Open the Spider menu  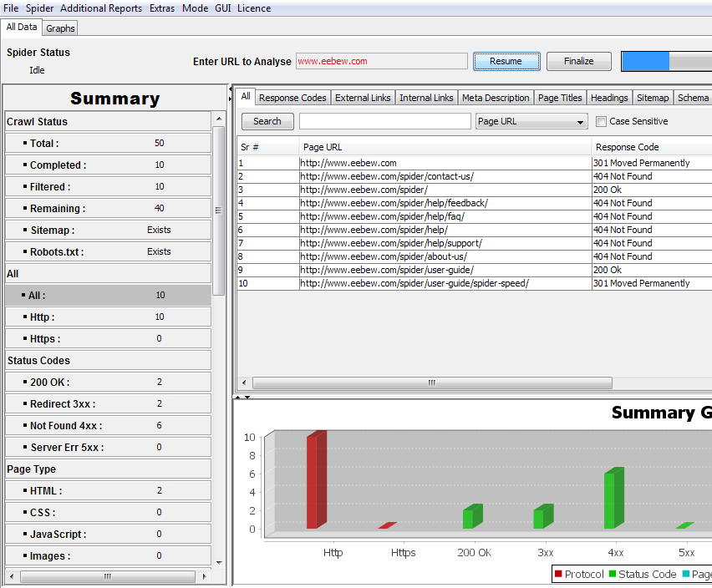coord(39,8)
